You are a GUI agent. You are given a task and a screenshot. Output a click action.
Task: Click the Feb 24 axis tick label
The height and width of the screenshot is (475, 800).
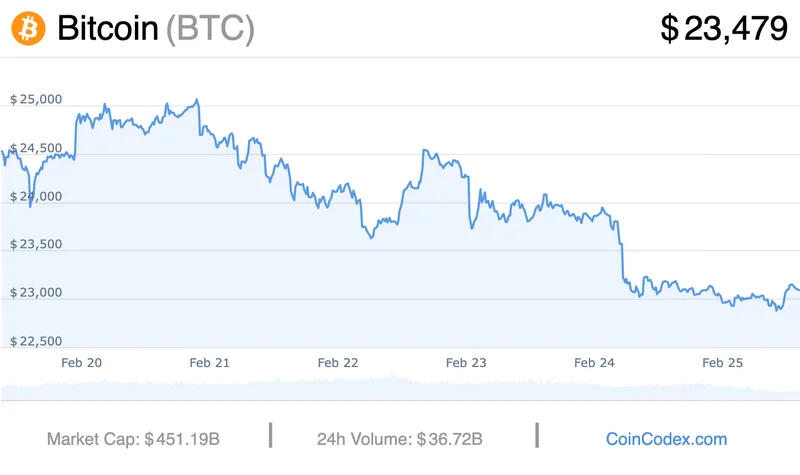pos(594,362)
